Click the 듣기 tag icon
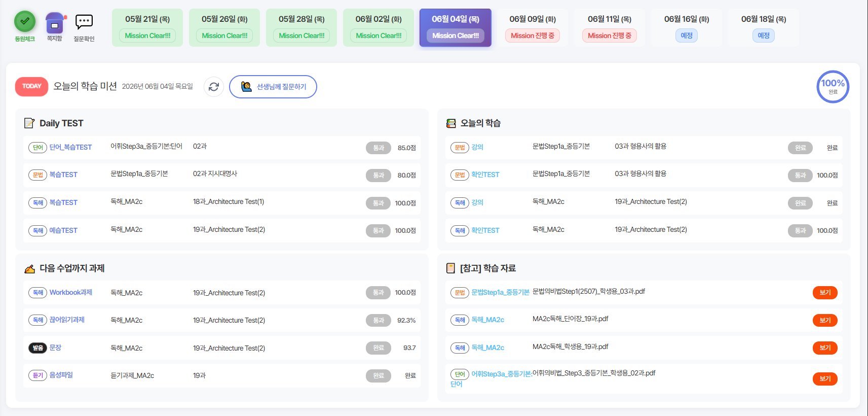The width and height of the screenshot is (868, 416). 38,375
